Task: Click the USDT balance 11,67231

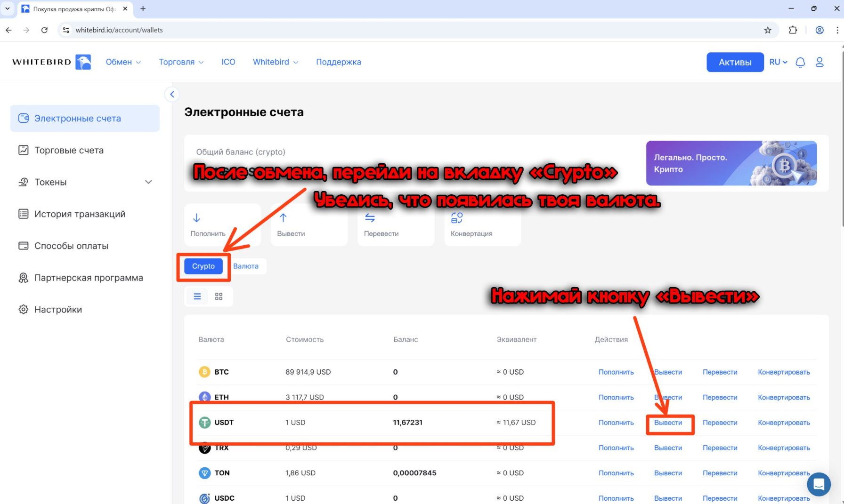Action: click(x=408, y=423)
